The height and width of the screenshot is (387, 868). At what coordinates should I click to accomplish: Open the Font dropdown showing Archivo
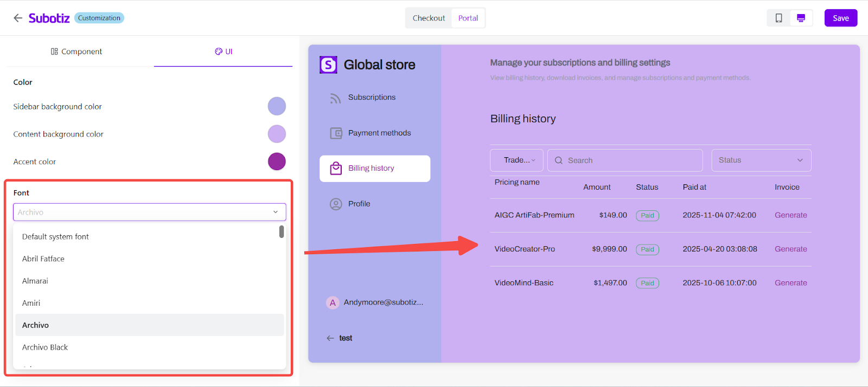pos(149,212)
